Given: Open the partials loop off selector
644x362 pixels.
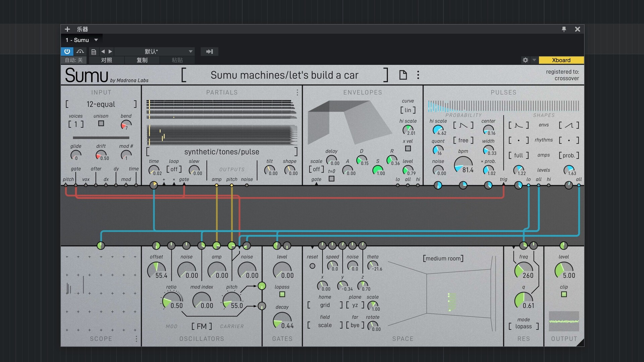Looking at the screenshot, I should tap(174, 169).
